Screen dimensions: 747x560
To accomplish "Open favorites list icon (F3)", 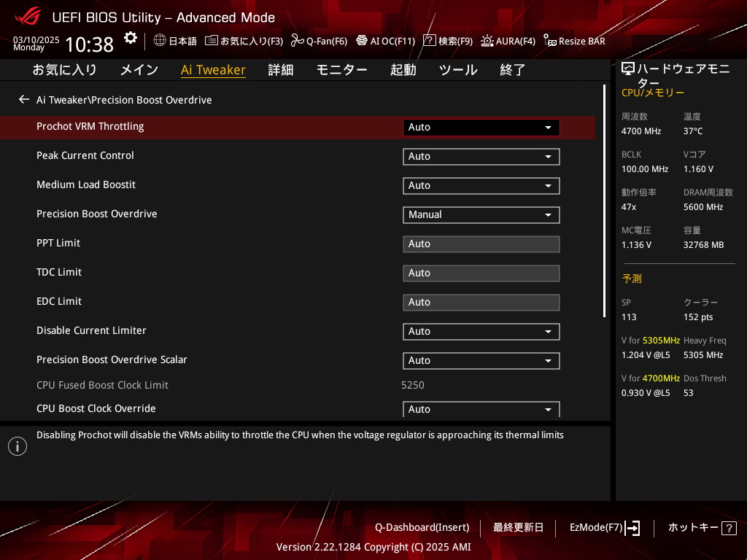I will click(x=211, y=41).
